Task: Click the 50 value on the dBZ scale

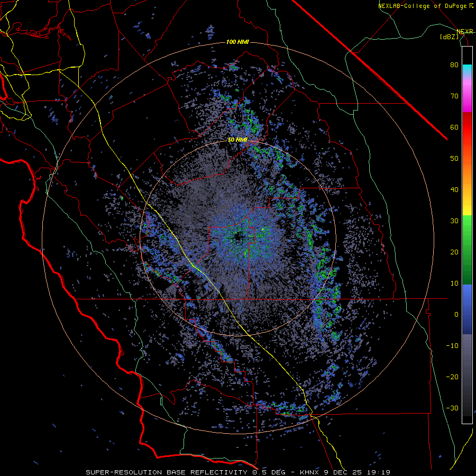Action: point(454,159)
